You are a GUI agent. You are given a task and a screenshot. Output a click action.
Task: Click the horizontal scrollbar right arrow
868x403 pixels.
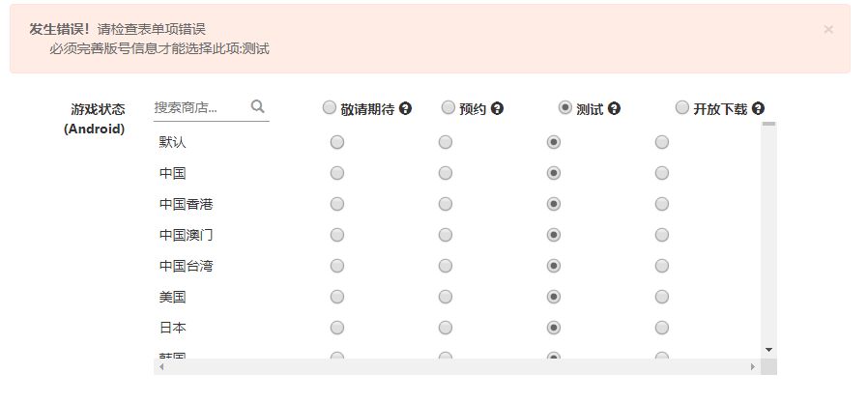[x=753, y=367]
